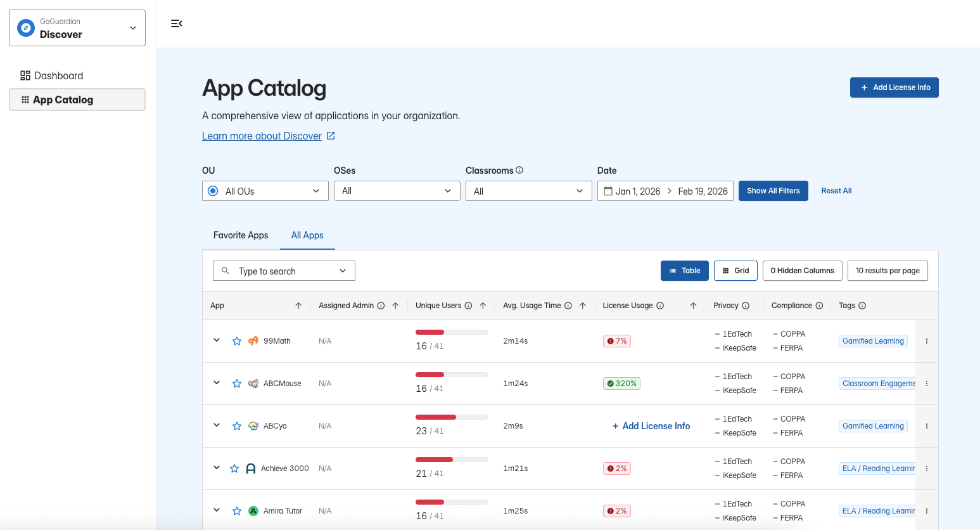Favorite the ABCya app star

coord(237,426)
